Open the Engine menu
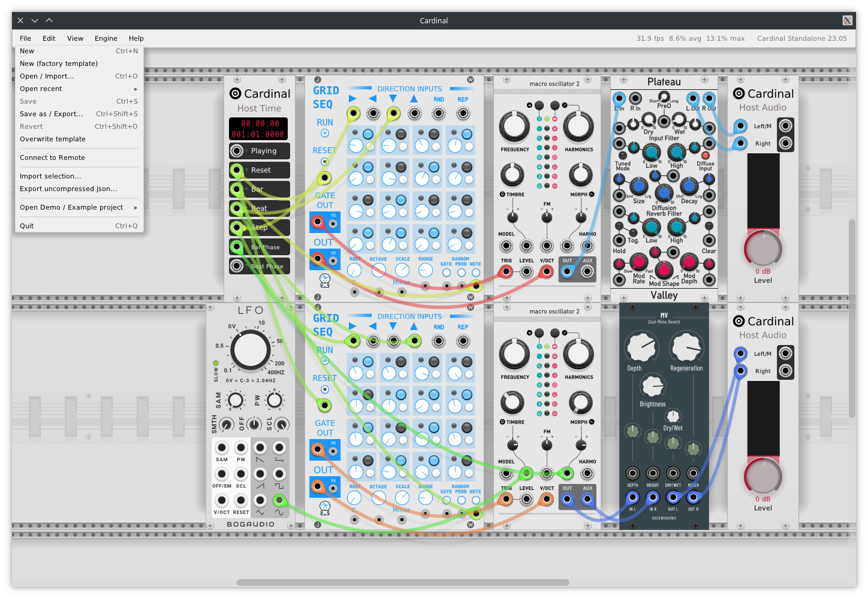The height and width of the screenshot is (599, 868). 106,38
